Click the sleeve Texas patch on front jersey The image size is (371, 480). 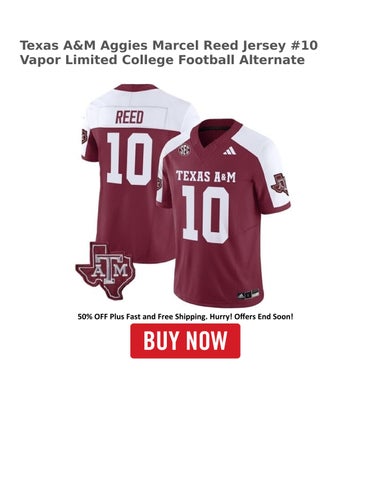coord(280,184)
